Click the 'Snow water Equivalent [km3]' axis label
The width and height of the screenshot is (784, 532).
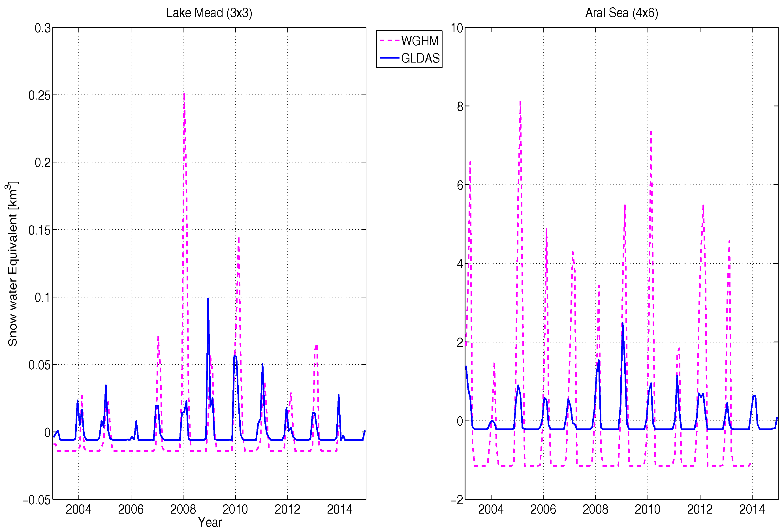12,264
